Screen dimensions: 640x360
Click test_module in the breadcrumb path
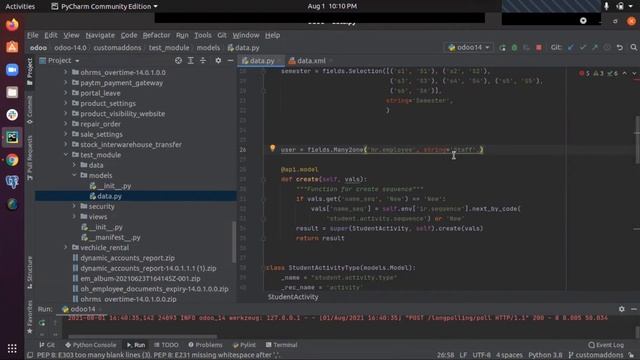169,48
